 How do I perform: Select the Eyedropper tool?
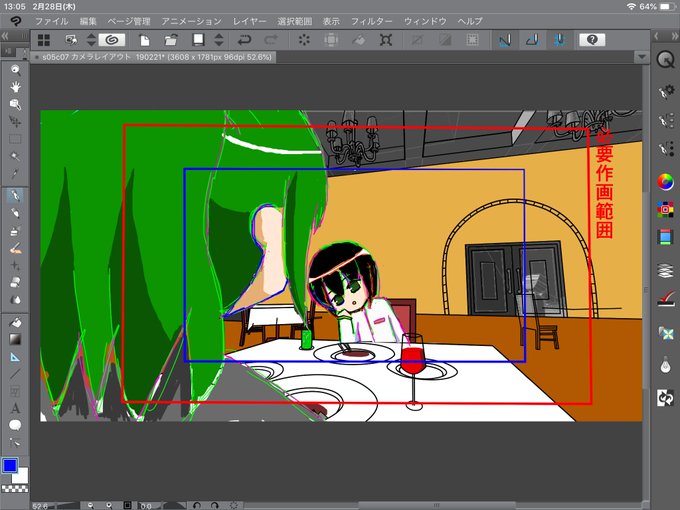pyautogui.click(x=15, y=174)
